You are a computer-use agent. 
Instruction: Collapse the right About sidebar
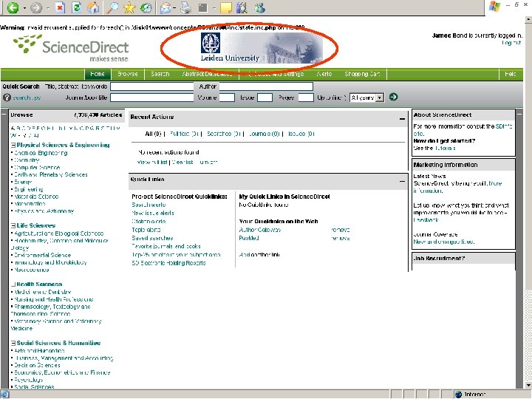pos(519,115)
